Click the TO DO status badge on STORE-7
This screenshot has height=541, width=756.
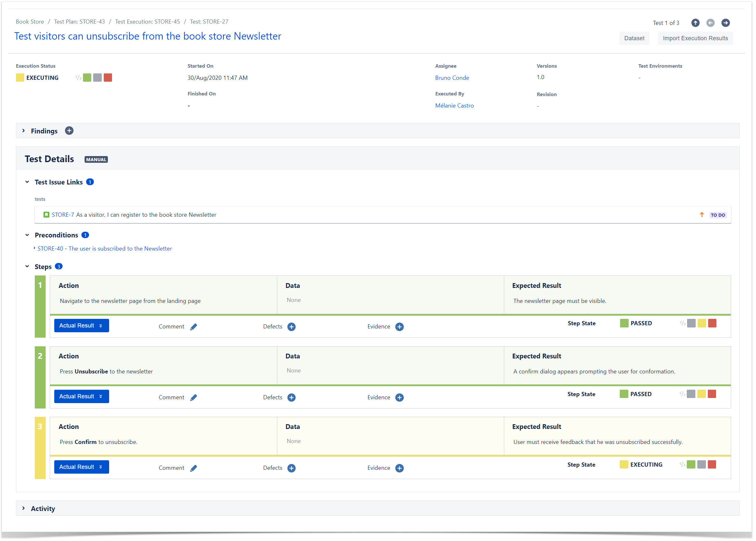click(718, 215)
